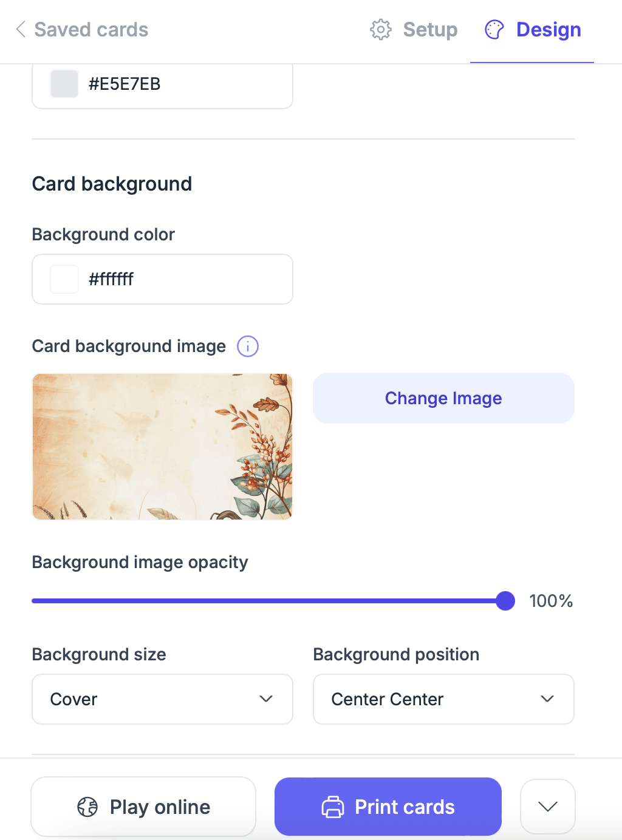The width and height of the screenshot is (622, 840).
Task: Open the white #ffffff color swatch
Action: (x=64, y=279)
